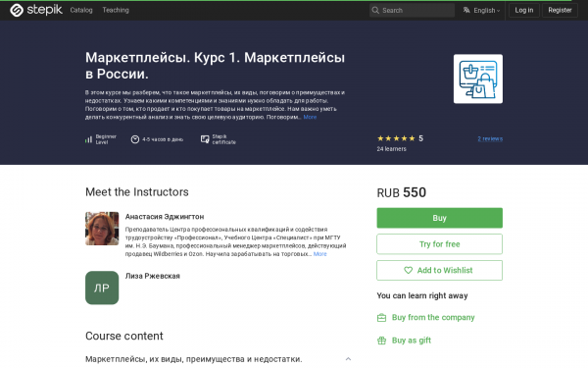Screen dimensions: 588x368
Task: Click the RUB 550 price
Action: (x=401, y=192)
